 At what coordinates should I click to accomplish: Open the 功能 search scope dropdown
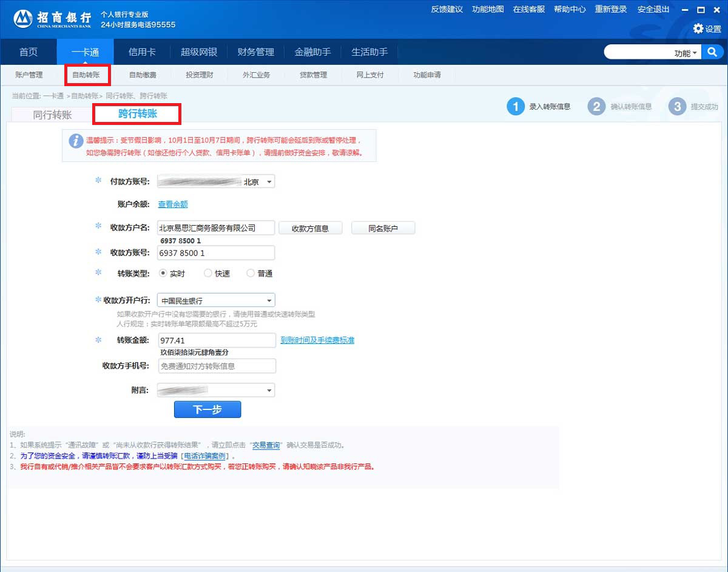point(686,53)
